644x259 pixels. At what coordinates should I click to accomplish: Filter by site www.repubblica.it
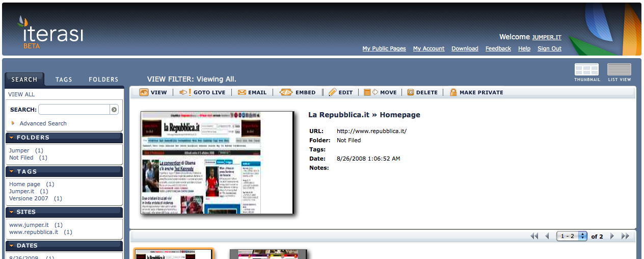point(34,232)
